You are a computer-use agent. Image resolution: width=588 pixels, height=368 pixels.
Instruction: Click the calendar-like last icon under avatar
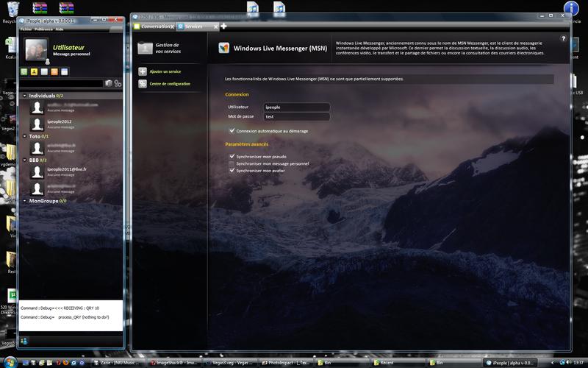click(x=65, y=71)
